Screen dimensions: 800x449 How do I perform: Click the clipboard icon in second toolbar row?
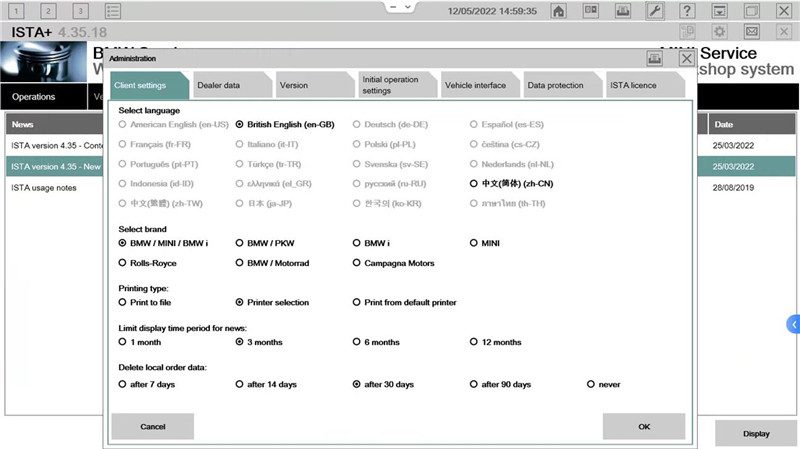point(687,32)
